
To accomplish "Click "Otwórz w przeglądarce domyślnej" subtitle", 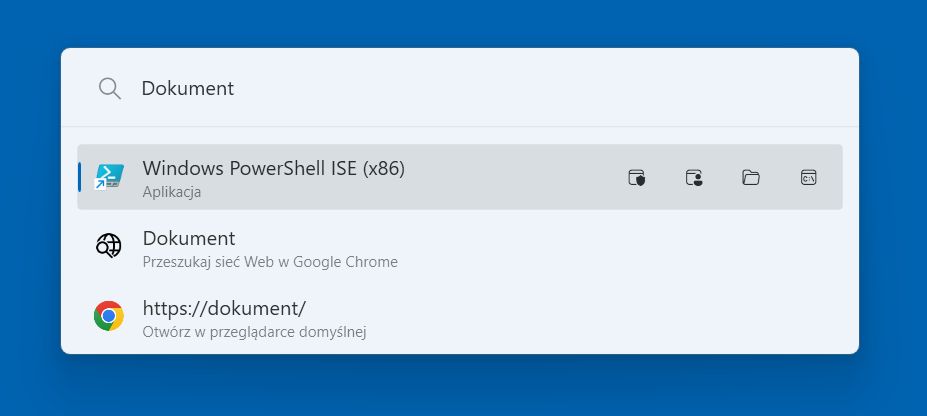I will click(x=254, y=332).
